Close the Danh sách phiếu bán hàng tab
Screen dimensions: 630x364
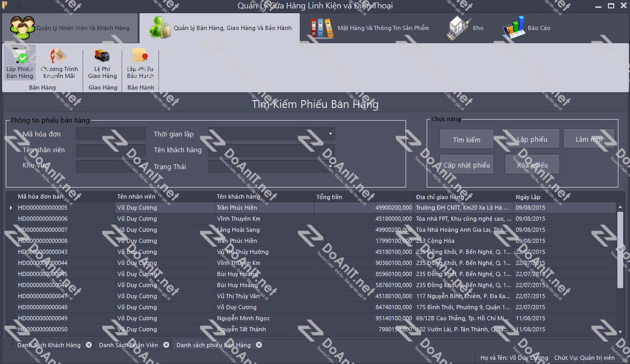259,345
